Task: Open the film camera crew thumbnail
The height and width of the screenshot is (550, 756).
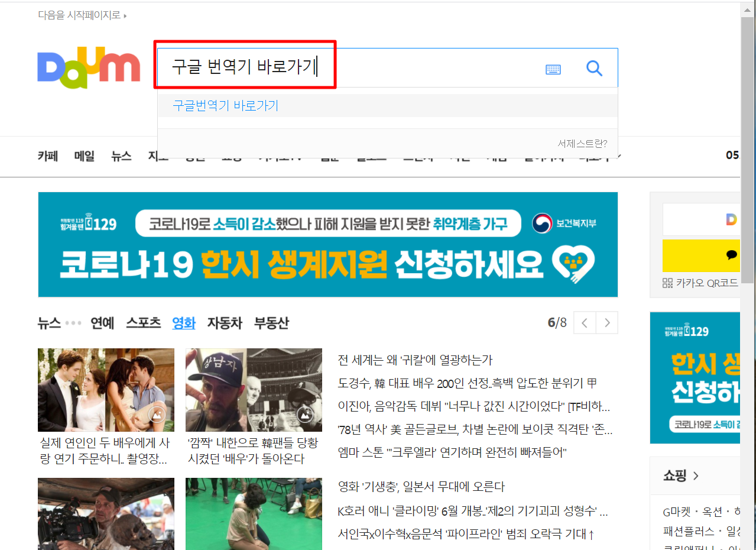Action: click(x=106, y=514)
